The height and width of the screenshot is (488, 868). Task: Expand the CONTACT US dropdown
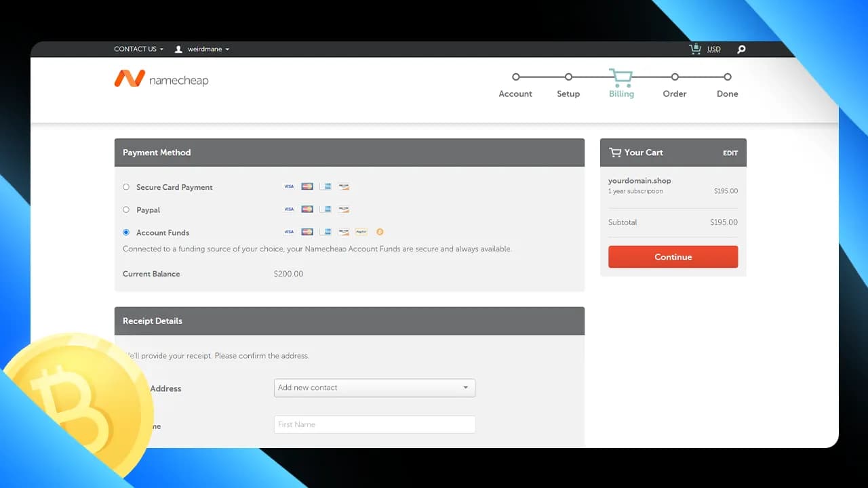tap(138, 49)
